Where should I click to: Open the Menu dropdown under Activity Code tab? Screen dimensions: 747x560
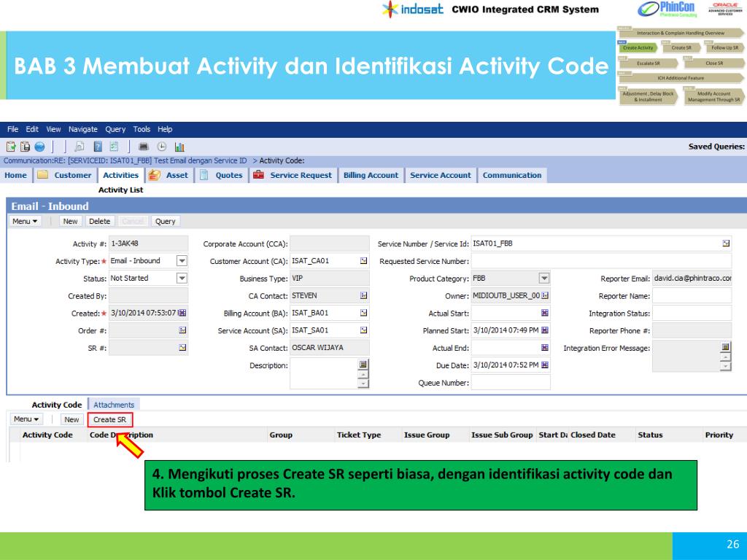26,419
